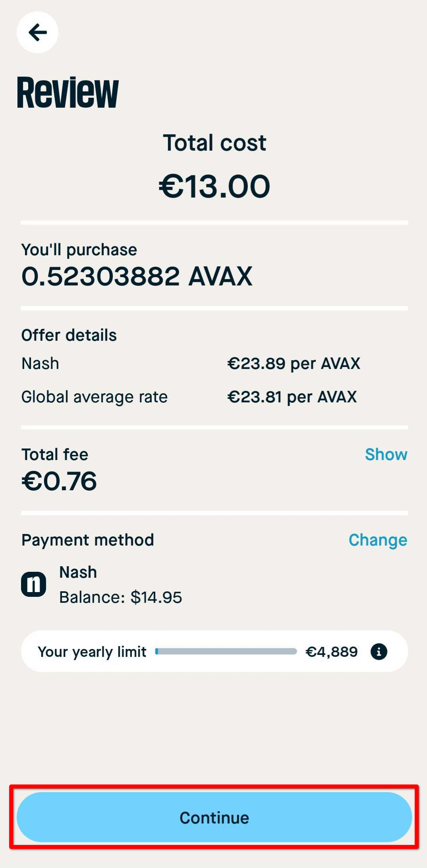The image size is (427, 868).
Task: Change the payment method
Action: point(378,540)
